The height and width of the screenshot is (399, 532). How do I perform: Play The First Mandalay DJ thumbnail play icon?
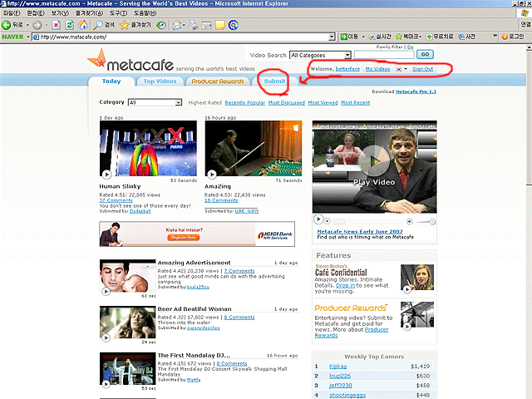(106, 384)
